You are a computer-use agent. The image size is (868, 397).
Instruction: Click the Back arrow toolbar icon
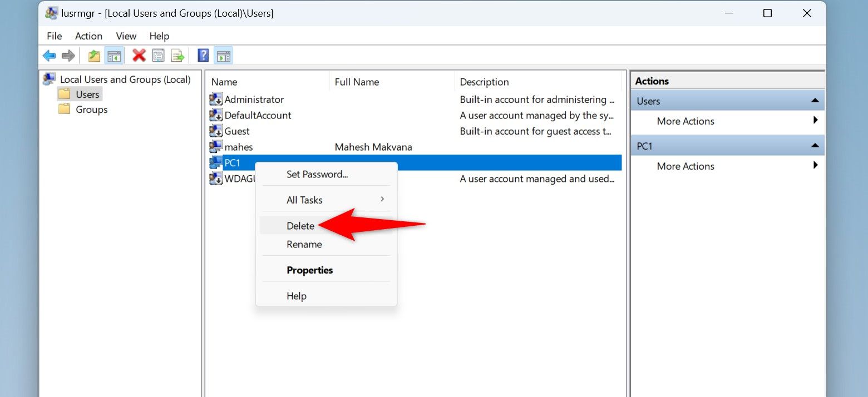(50, 56)
